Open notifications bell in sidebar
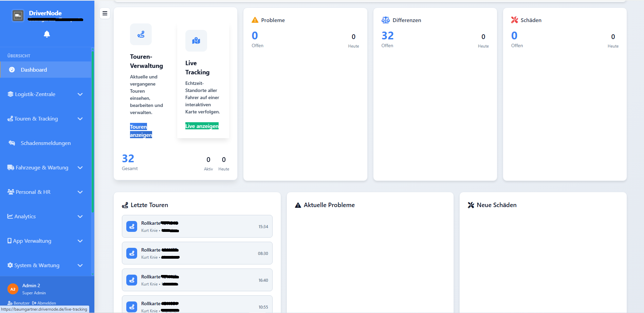Image resolution: width=644 pixels, height=313 pixels. tap(47, 34)
